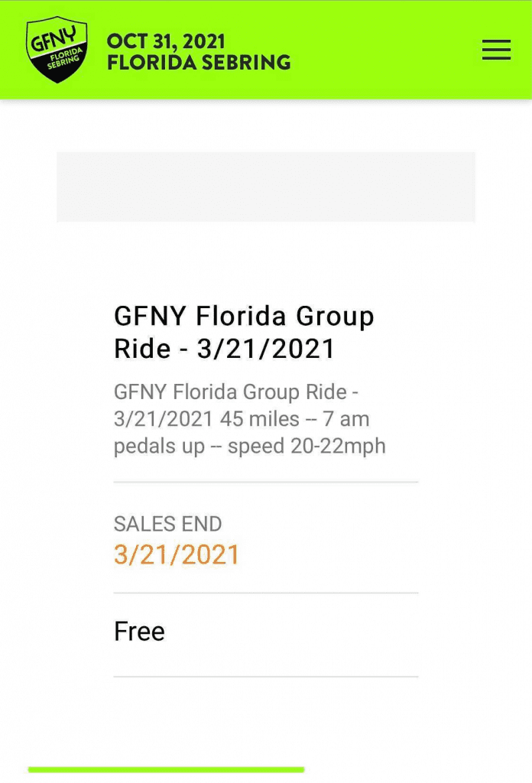The image size is (532, 783).
Task: Click the 'Ride - 3/21/2021' heading line
Action: 224,349
